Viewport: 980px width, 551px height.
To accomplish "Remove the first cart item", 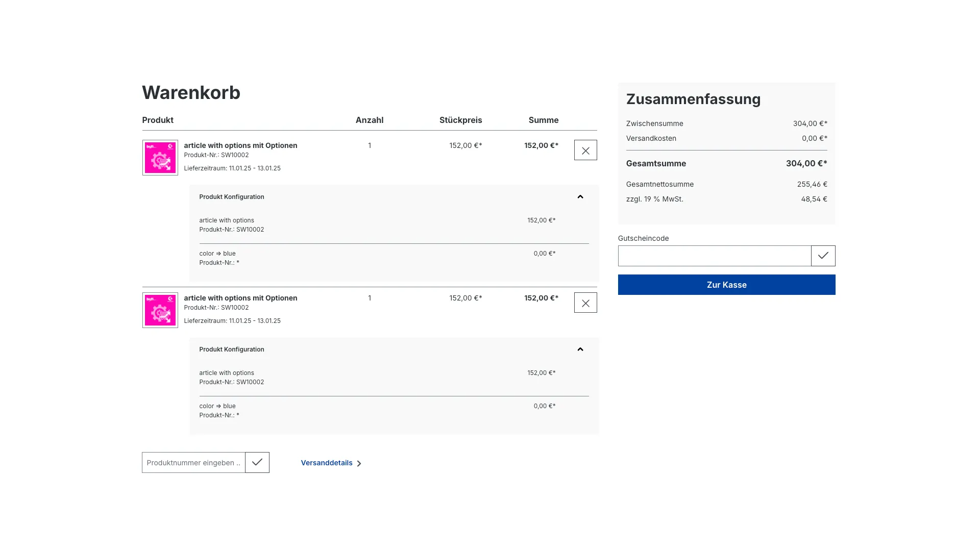I will click(x=585, y=149).
